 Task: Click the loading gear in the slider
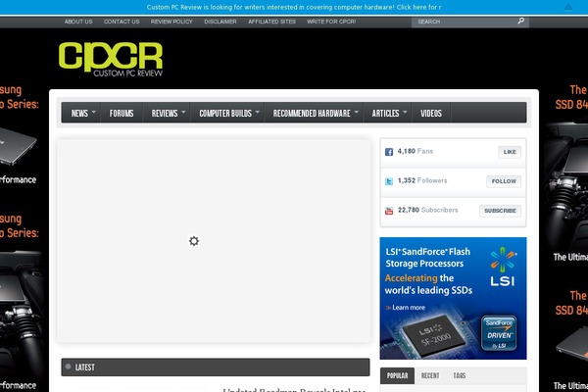click(x=194, y=241)
